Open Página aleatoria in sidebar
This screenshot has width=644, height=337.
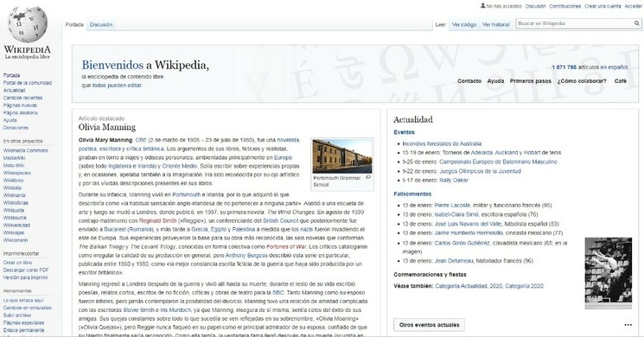pos(20,113)
